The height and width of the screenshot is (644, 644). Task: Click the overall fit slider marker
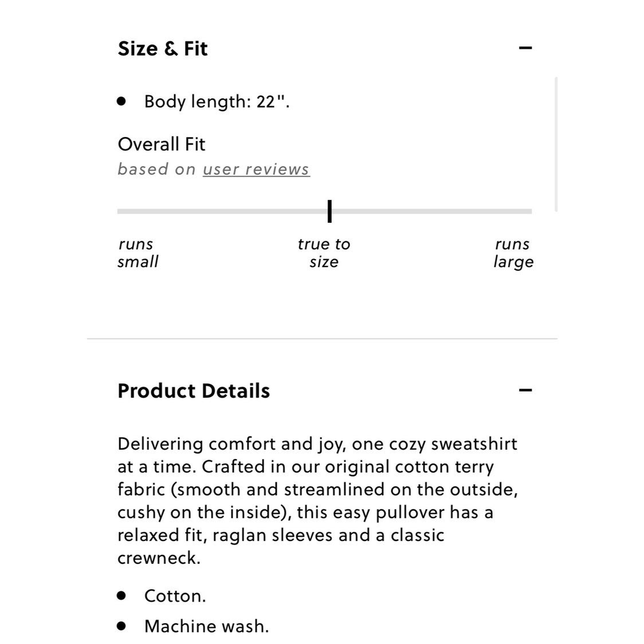329,211
